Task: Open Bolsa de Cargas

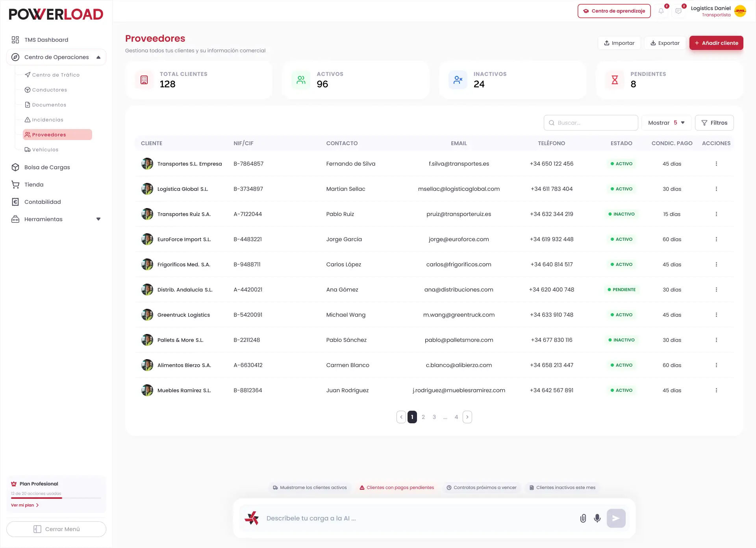Action: point(41,167)
